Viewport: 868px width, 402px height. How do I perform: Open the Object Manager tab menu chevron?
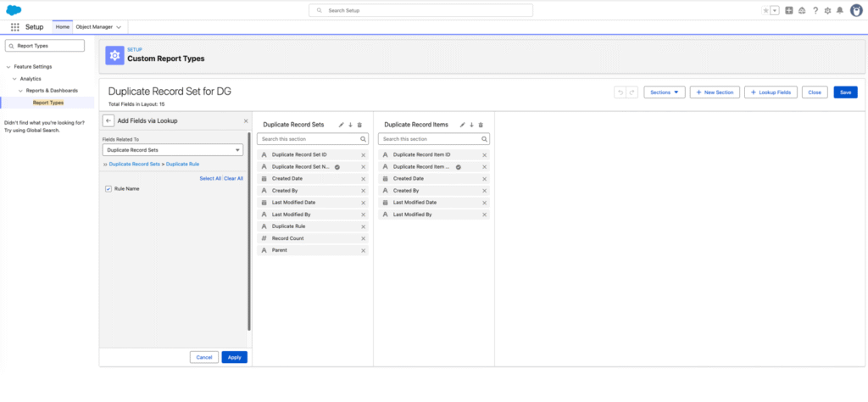(119, 27)
